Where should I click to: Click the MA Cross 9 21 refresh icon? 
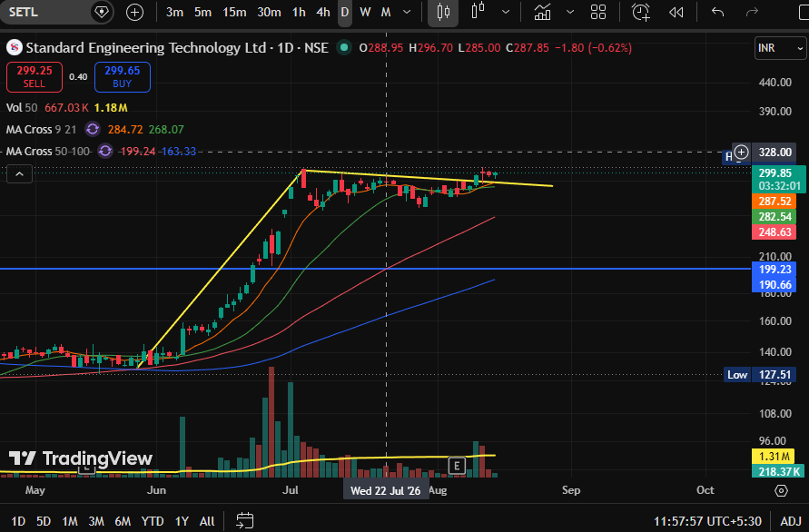(93, 129)
